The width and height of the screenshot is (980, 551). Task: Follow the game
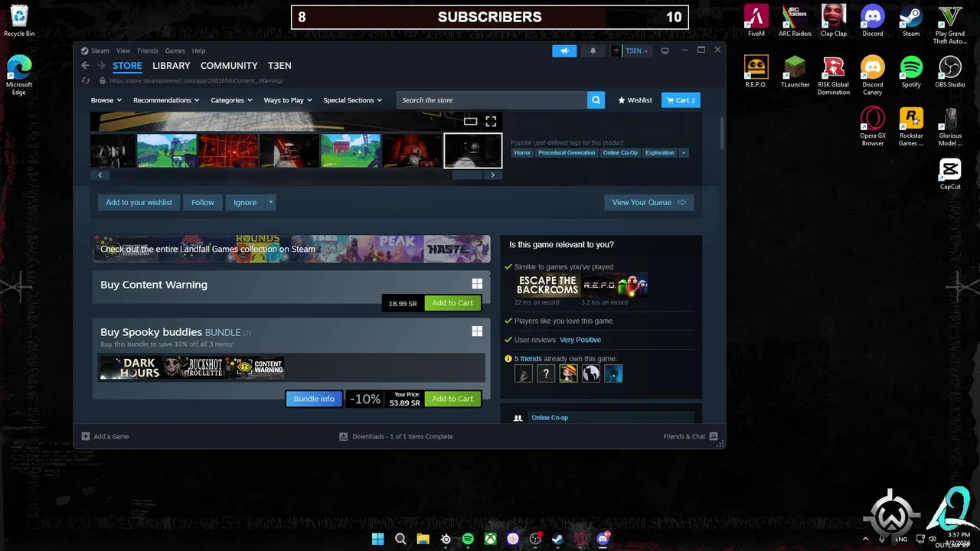click(203, 203)
